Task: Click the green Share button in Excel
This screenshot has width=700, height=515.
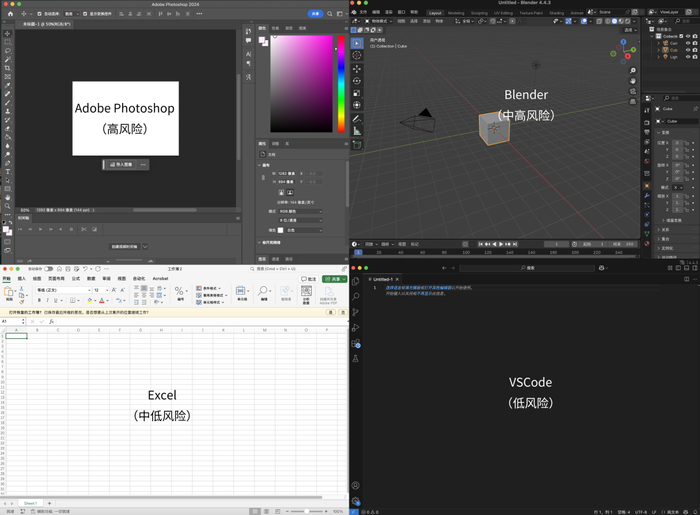Action: point(333,279)
